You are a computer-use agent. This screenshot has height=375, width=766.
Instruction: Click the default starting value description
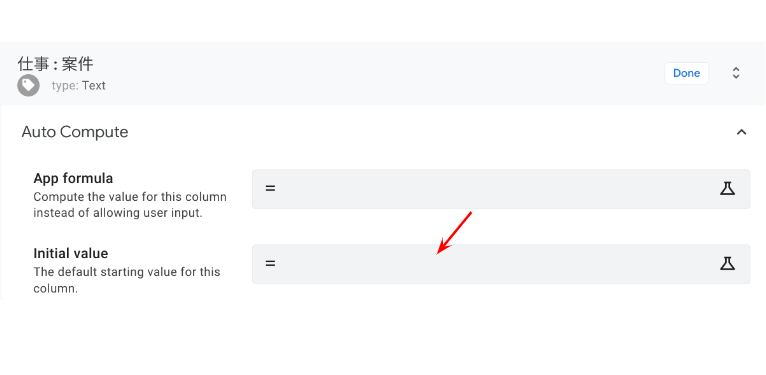tap(127, 280)
